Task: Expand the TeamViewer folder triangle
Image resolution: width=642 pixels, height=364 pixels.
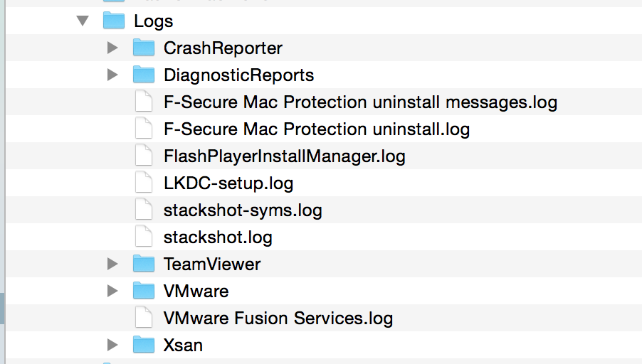Action: tap(112, 264)
